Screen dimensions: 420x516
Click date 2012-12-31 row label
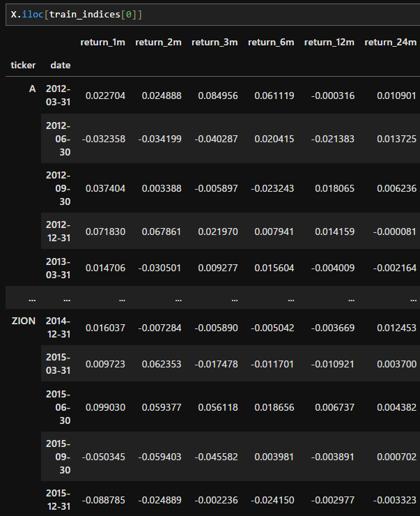(x=59, y=232)
